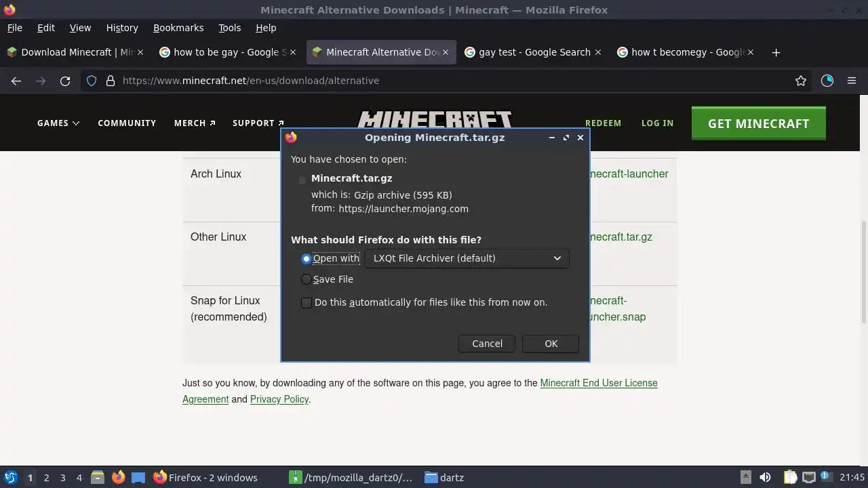The width and height of the screenshot is (868, 488).
Task: Cancel the Minecraft.tar.gz download dialog
Action: 487,344
